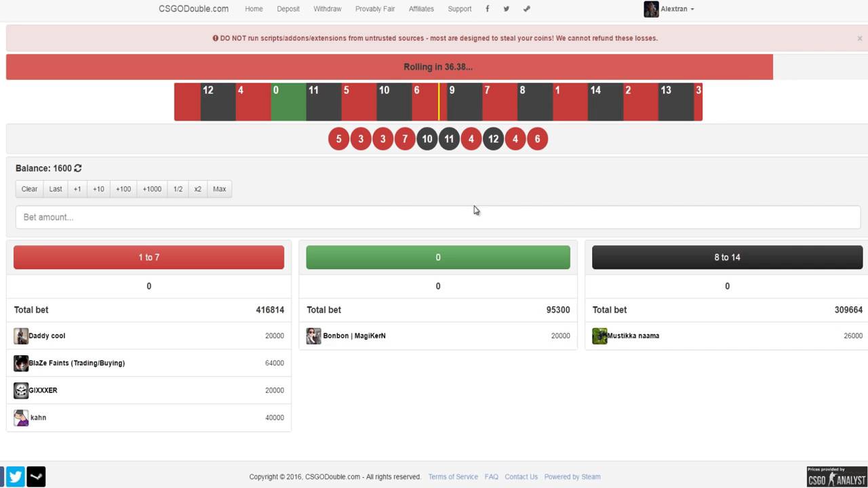This screenshot has height=488, width=868.
Task: Click the black Steam button at bottom left
Action: coord(36,476)
